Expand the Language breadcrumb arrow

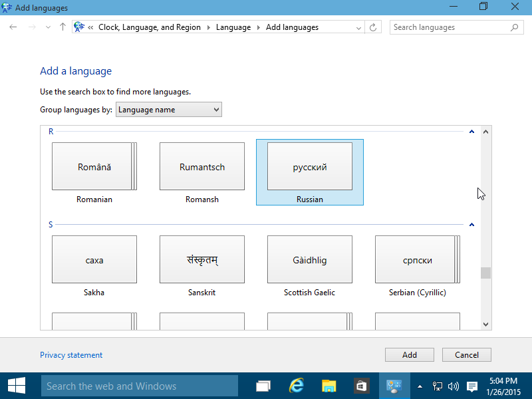(259, 27)
